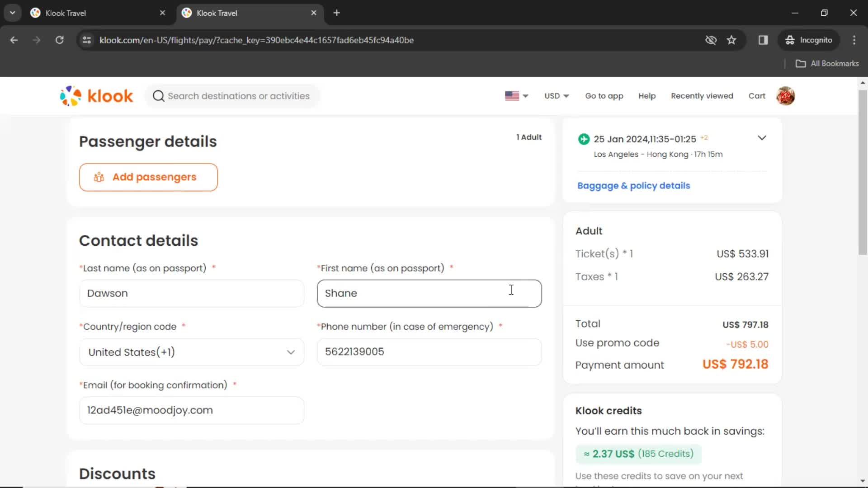Open the search bar for destinations

(x=232, y=96)
